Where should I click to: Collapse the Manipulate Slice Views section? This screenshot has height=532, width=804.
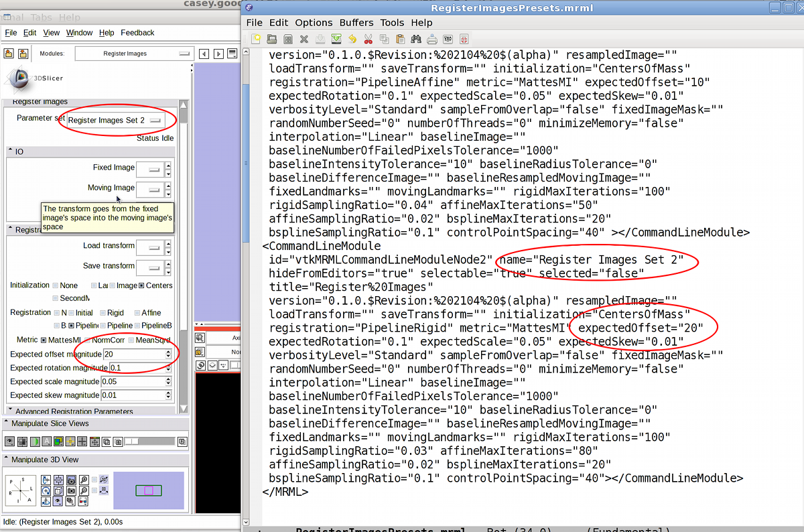7,423
